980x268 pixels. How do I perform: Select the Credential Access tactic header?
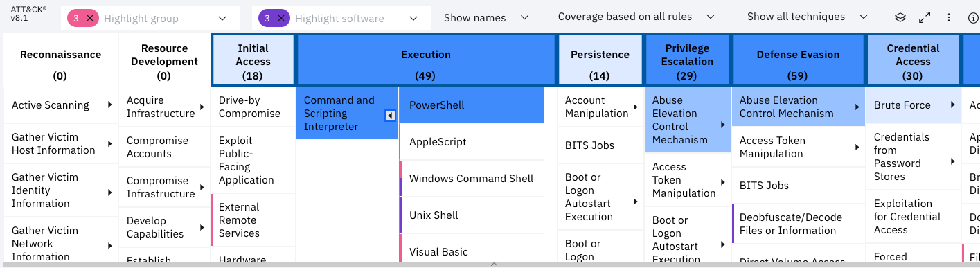[913, 61]
